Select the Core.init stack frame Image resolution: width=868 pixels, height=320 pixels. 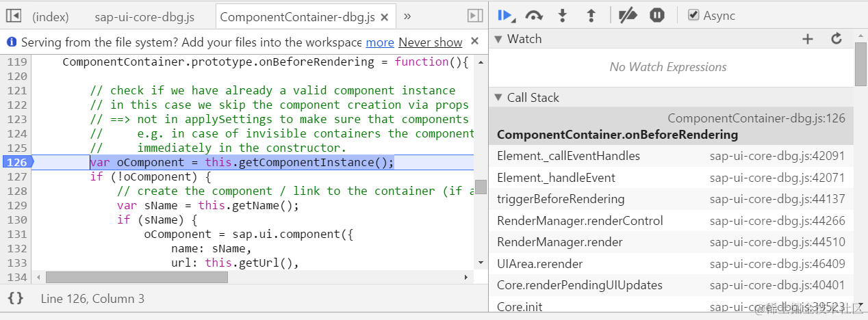pos(672,306)
